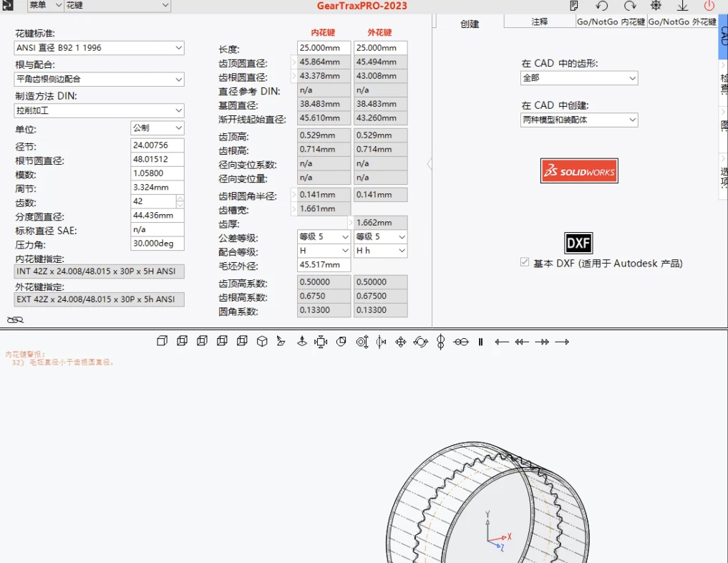Click the pause icon in view toolbar
The image size is (728, 563).
pos(481,342)
